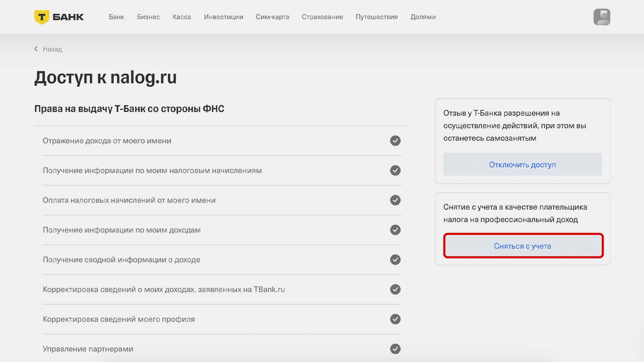Open the Бизнес navigation item

coord(148,17)
